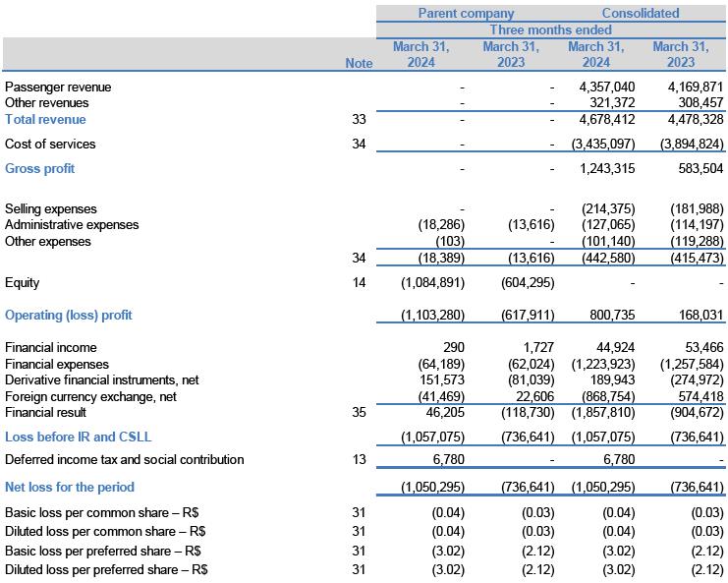Click the Consolidated column header
The width and height of the screenshot is (728, 583).
tap(640, 14)
